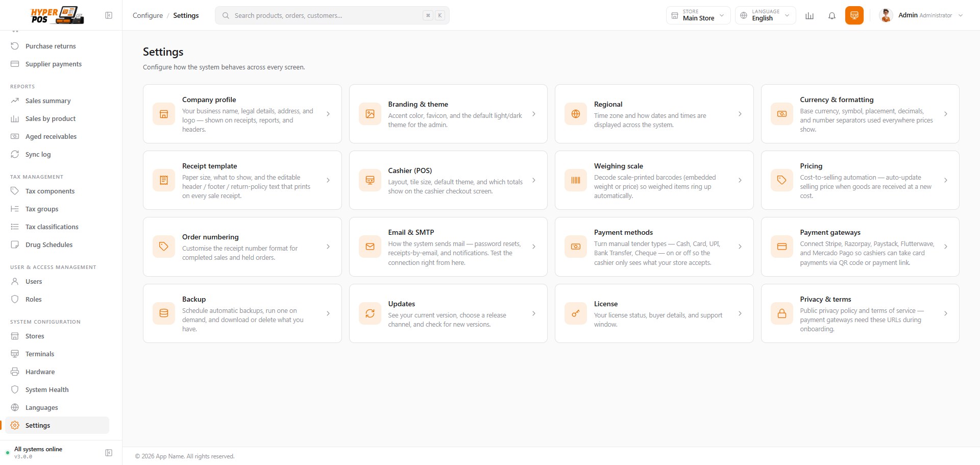Open Aged receivables report
Image resolution: width=980 pixels, height=465 pixels.
click(x=57, y=136)
